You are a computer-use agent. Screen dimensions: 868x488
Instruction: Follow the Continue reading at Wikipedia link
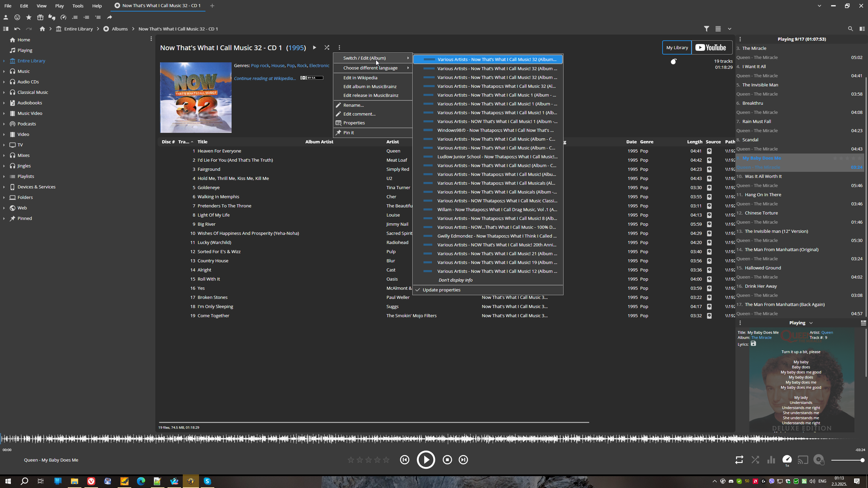265,78
